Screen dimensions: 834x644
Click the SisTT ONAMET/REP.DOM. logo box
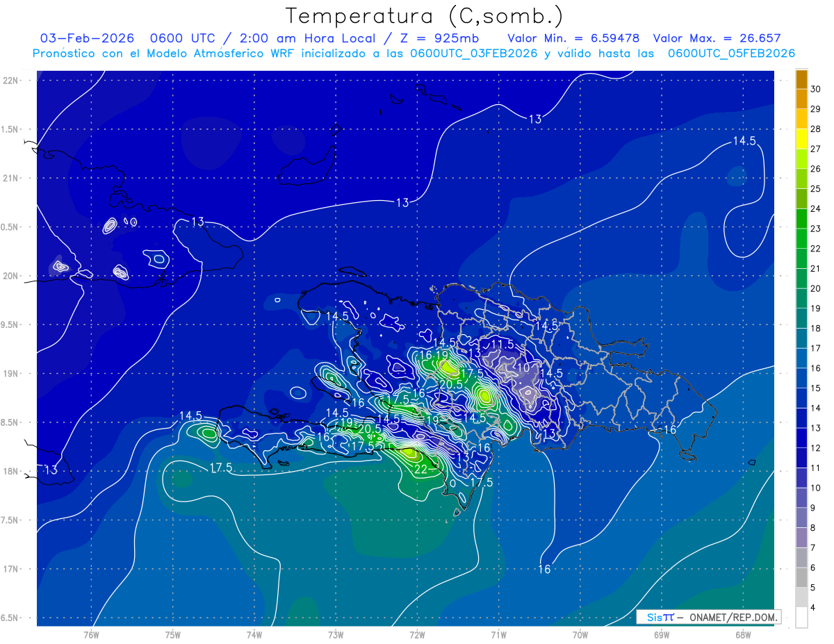point(708,617)
